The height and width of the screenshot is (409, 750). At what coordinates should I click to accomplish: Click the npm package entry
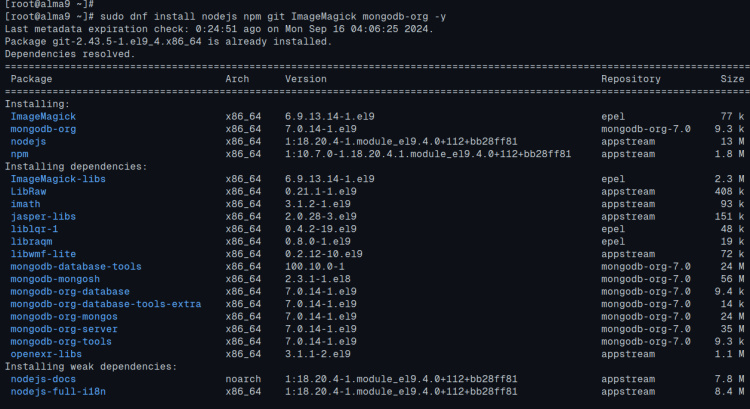pyautogui.click(x=19, y=154)
